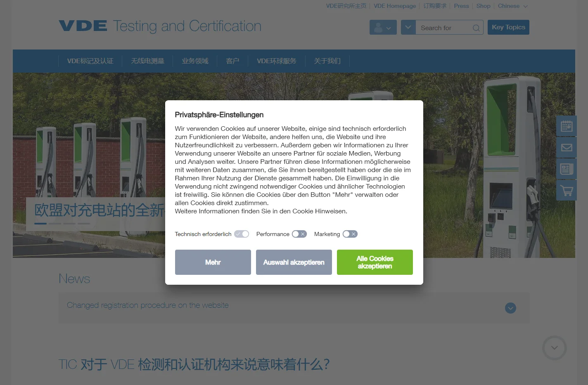The width and height of the screenshot is (588, 385).
Task: Expand the Changed registration procedure news item
Action: tap(510, 308)
